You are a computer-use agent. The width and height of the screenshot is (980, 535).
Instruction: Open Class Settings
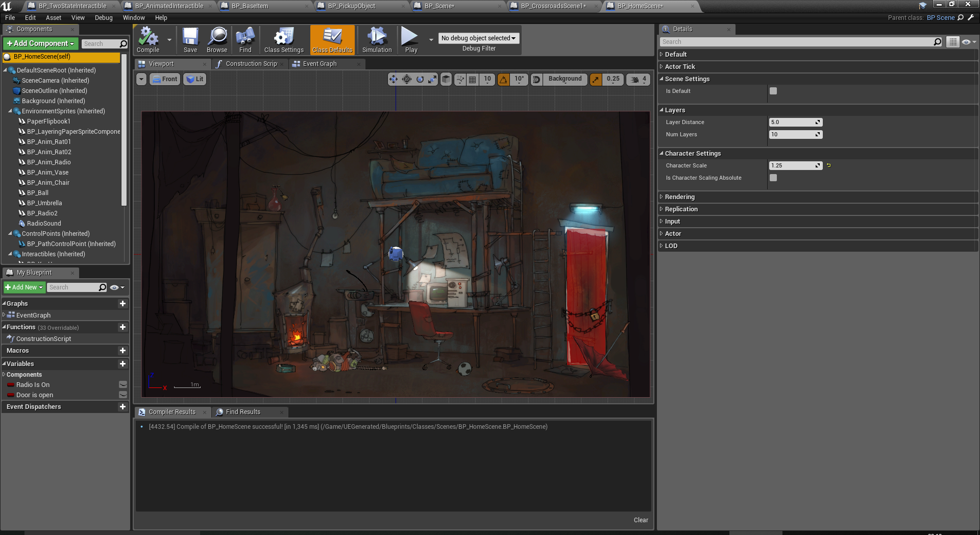pyautogui.click(x=284, y=40)
